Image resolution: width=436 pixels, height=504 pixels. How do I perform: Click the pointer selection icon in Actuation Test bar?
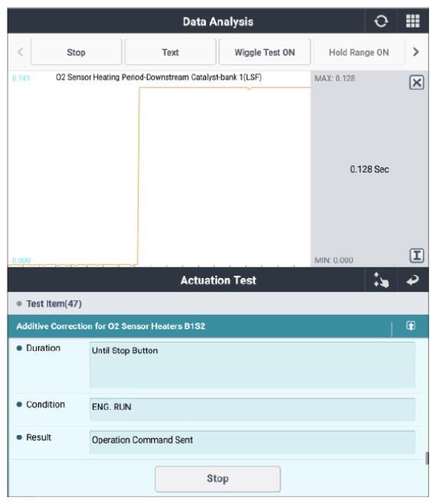(381, 280)
